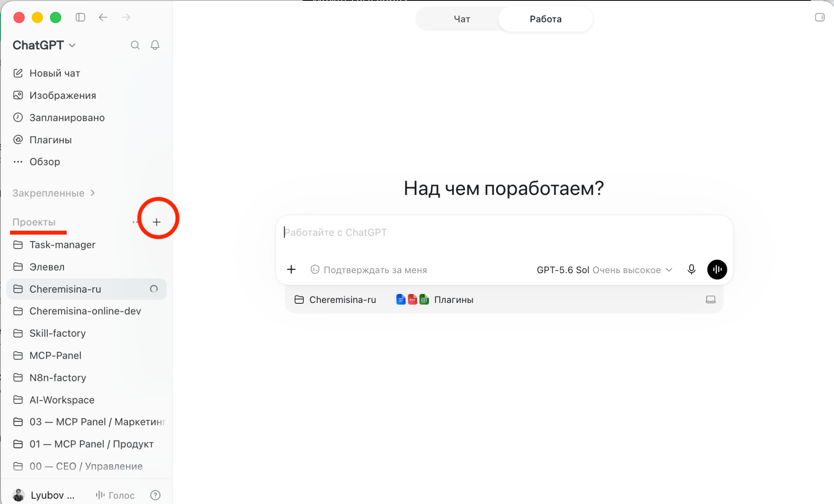This screenshot has width=834, height=504.
Task: Open notifications bell
Action: coord(155,45)
